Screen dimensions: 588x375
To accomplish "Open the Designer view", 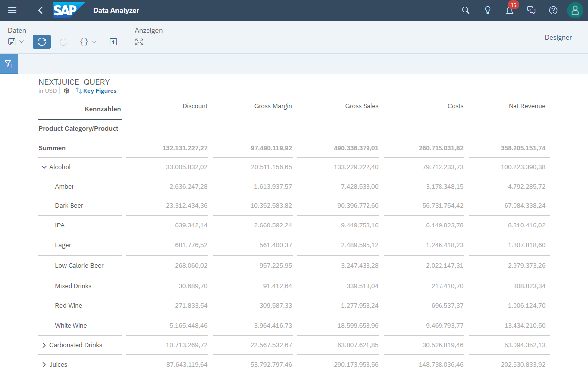I will 558,37.
